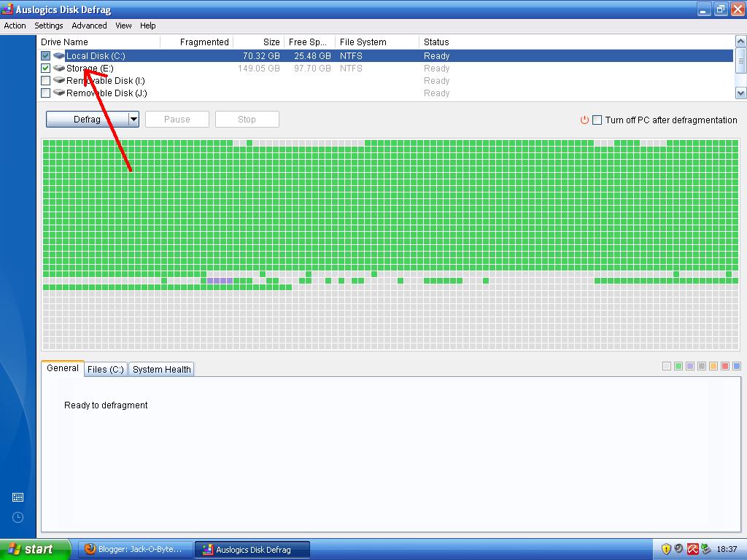This screenshot has width=747, height=560.
Task: Open the Settings menu
Action: click(49, 26)
